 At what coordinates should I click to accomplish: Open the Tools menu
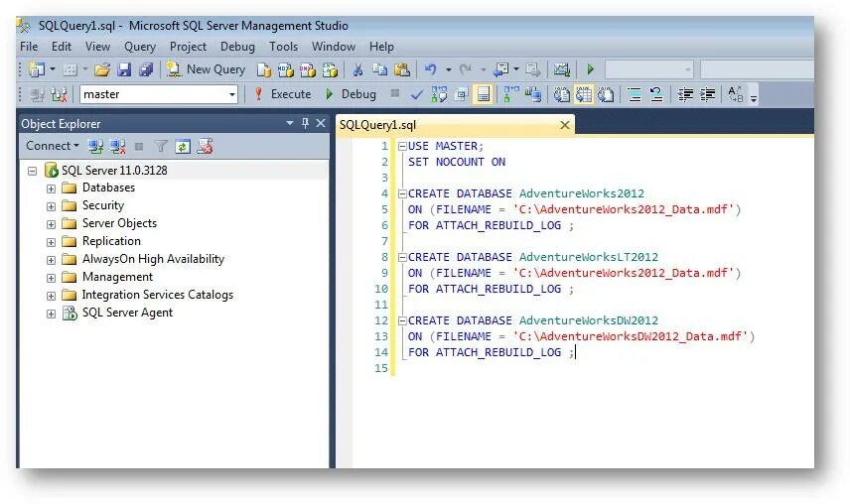[284, 47]
